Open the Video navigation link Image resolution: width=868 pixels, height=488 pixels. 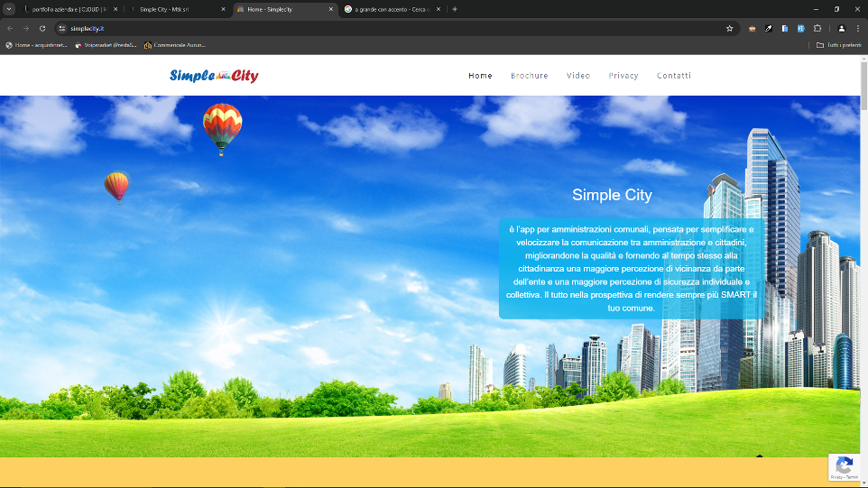pyautogui.click(x=578, y=76)
